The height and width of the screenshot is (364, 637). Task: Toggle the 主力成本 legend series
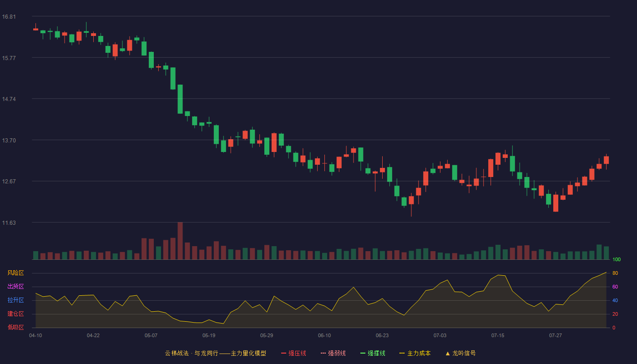coord(415,353)
